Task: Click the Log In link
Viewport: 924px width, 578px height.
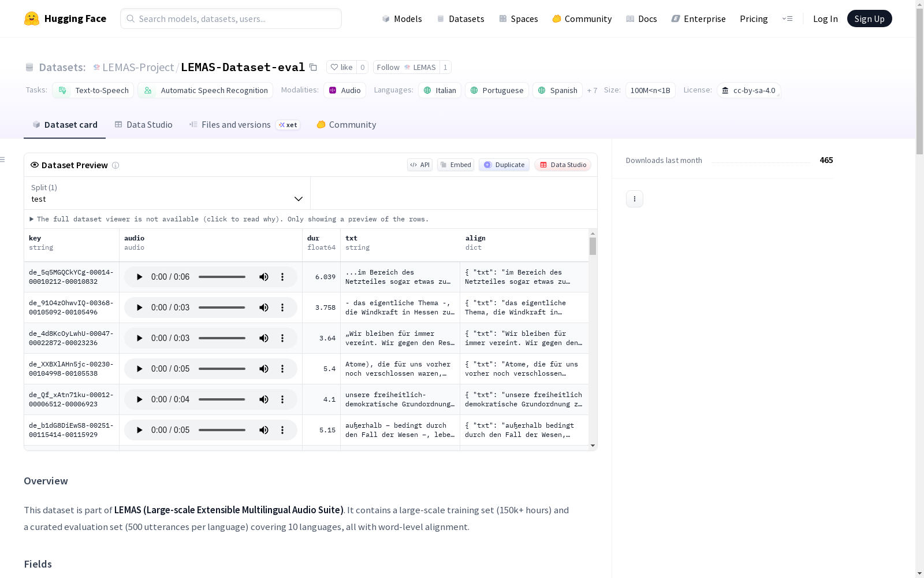Action: (x=825, y=18)
